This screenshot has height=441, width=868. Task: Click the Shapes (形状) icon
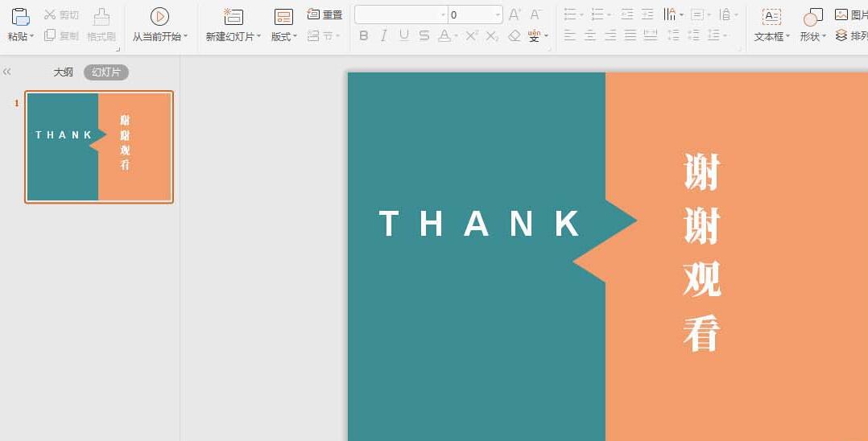point(812,17)
